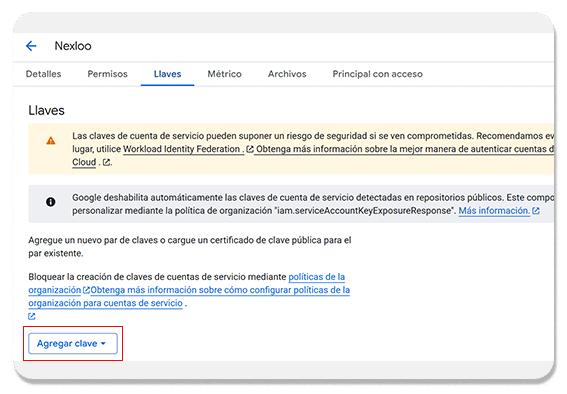Switch to the Archivos tab
The height and width of the screenshot is (394, 567).
(287, 74)
